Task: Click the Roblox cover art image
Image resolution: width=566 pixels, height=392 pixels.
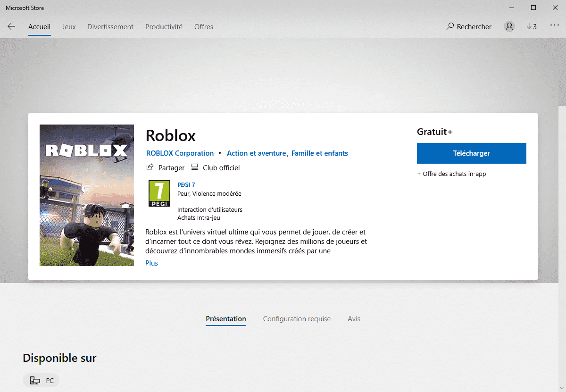Action: [x=87, y=195]
